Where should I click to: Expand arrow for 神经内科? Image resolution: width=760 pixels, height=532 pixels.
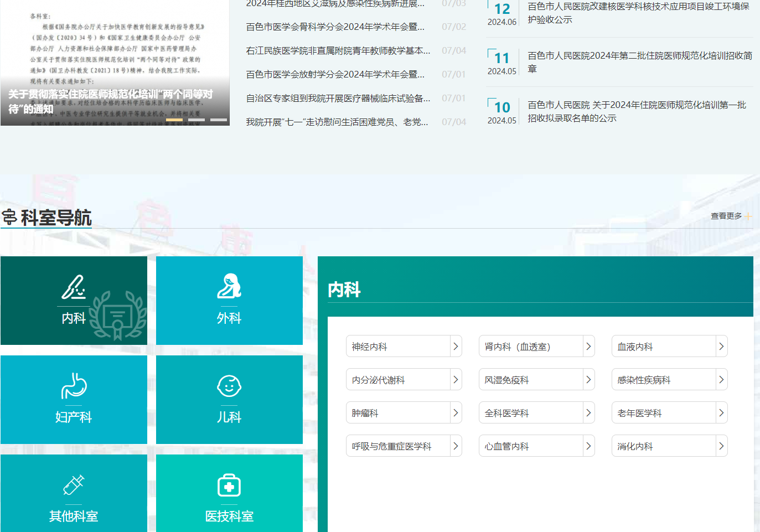point(456,347)
